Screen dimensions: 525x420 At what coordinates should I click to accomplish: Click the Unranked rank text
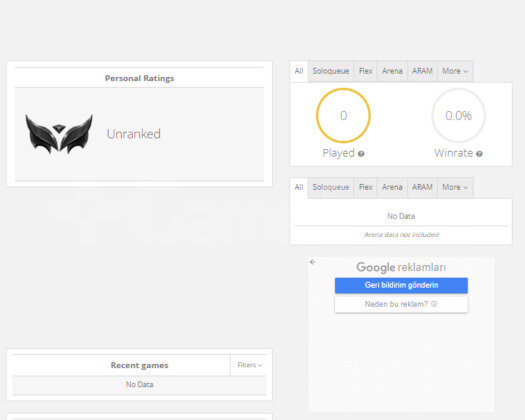point(134,134)
